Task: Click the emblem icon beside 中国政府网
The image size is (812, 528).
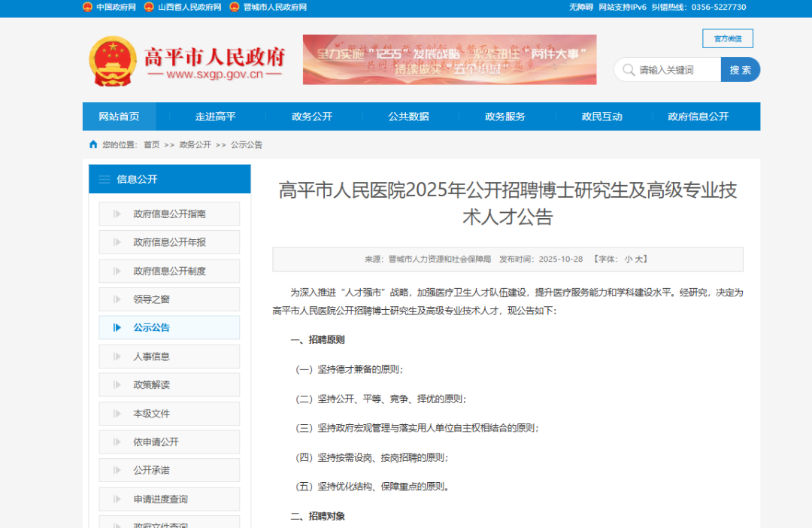Action: (x=87, y=7)
